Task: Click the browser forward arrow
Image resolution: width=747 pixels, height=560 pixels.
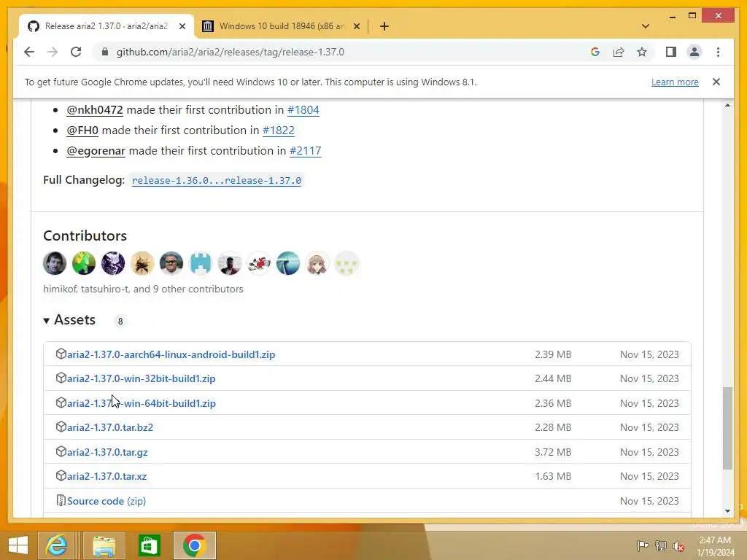Action: pos(53,52)
